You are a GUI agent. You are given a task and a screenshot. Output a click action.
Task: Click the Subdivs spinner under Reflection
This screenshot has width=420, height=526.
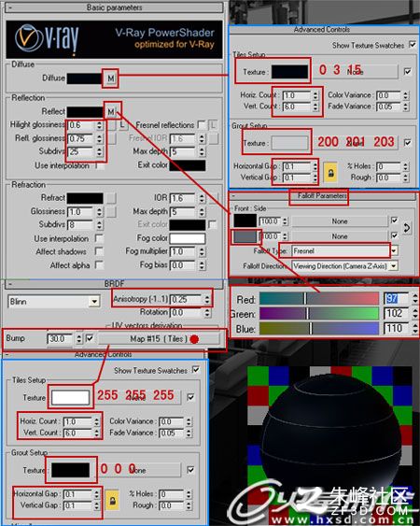99,152
